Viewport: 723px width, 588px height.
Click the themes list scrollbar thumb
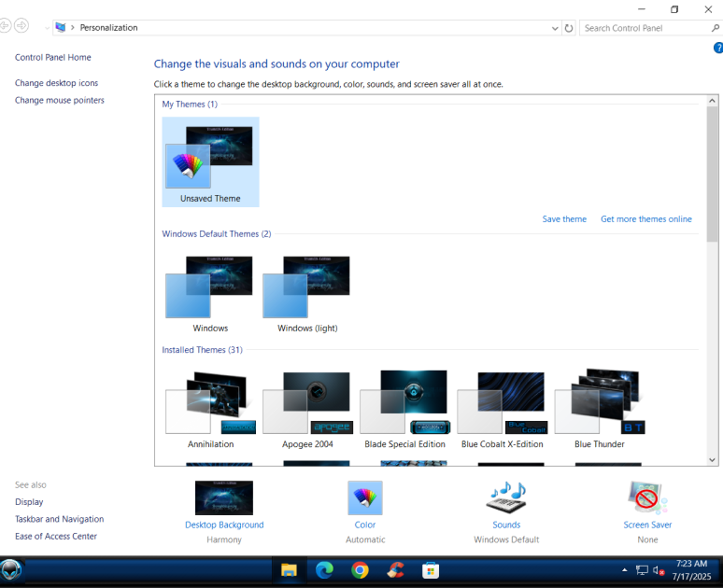coord(712,175)
